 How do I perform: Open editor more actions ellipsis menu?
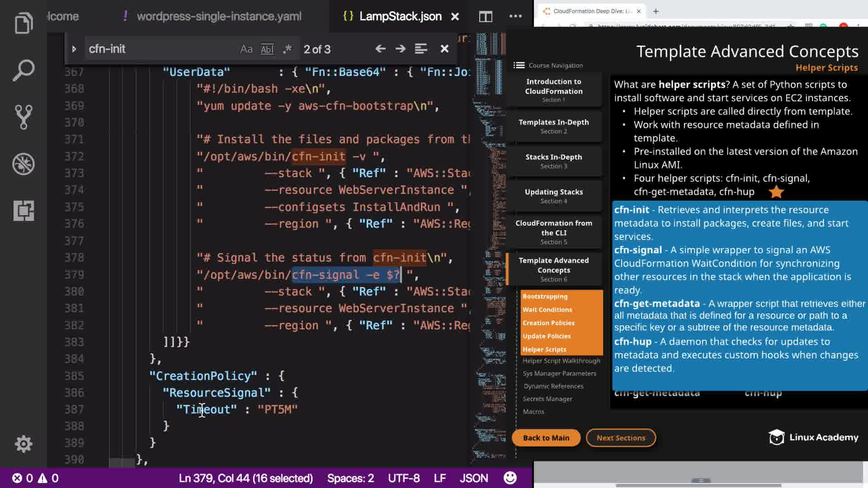515,17
